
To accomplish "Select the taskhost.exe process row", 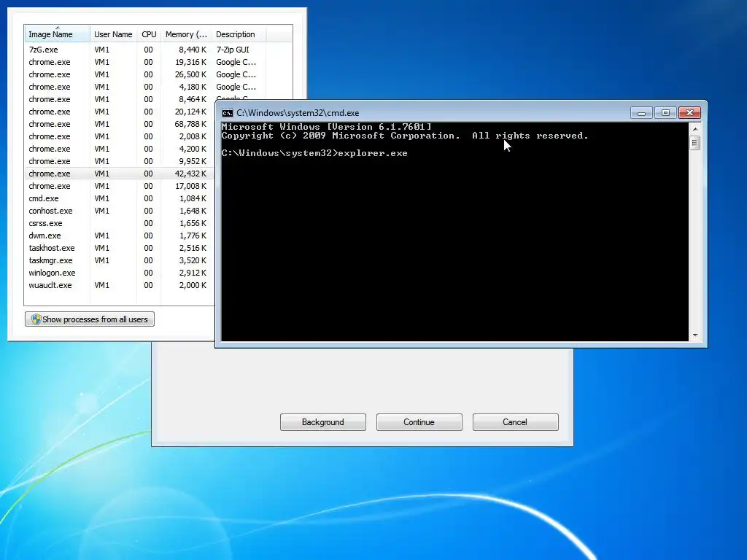I will [119, 248].
